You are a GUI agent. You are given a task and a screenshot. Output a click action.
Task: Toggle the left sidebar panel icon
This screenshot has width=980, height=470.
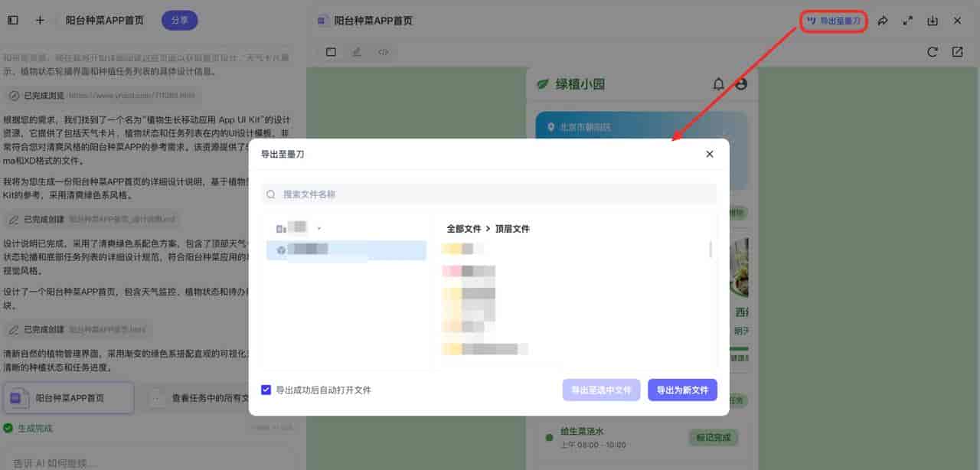click(13, 21)
